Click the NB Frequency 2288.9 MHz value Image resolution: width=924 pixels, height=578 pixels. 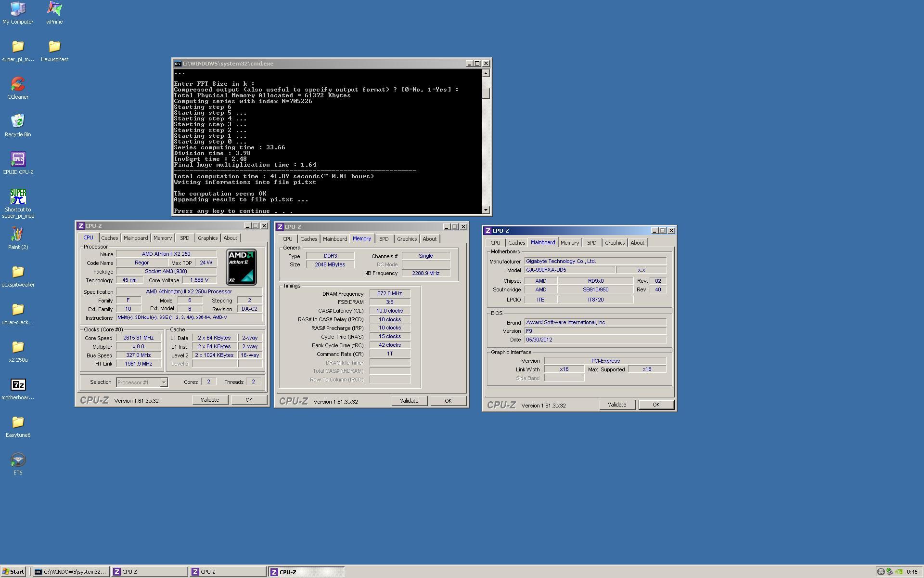click(426, 273)
